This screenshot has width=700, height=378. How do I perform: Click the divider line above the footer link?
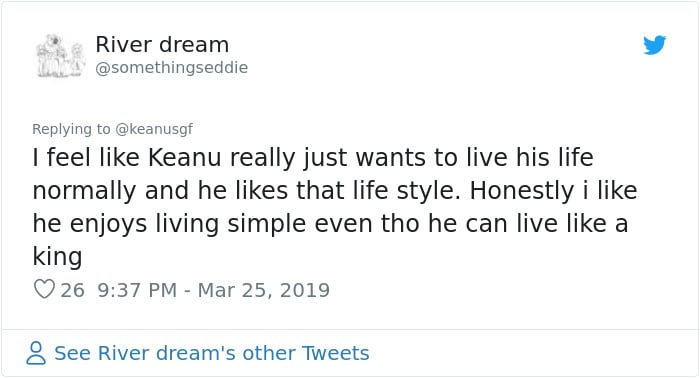pos(350,330)
